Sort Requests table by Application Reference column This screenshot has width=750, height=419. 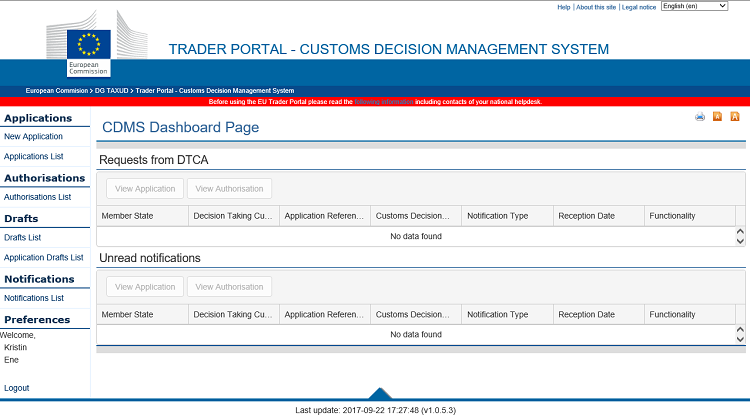[x=325, y=216]
